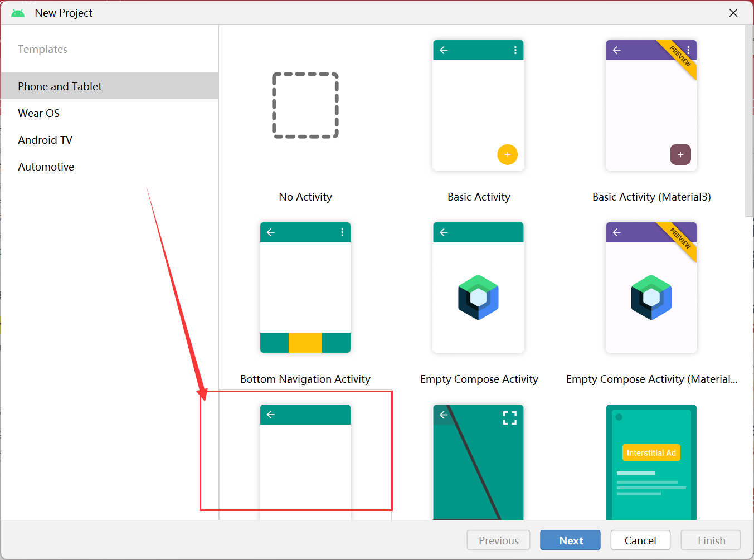
Task: Select the Android TV template category
Action: [x=109, y=140]
